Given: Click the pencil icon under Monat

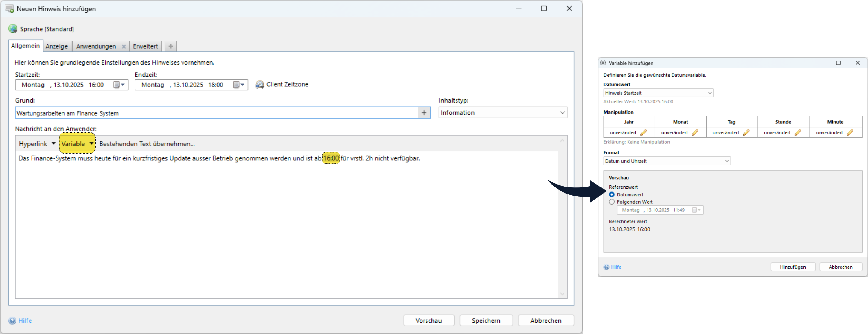Looking at the screenshot, I should click(695, 133).
